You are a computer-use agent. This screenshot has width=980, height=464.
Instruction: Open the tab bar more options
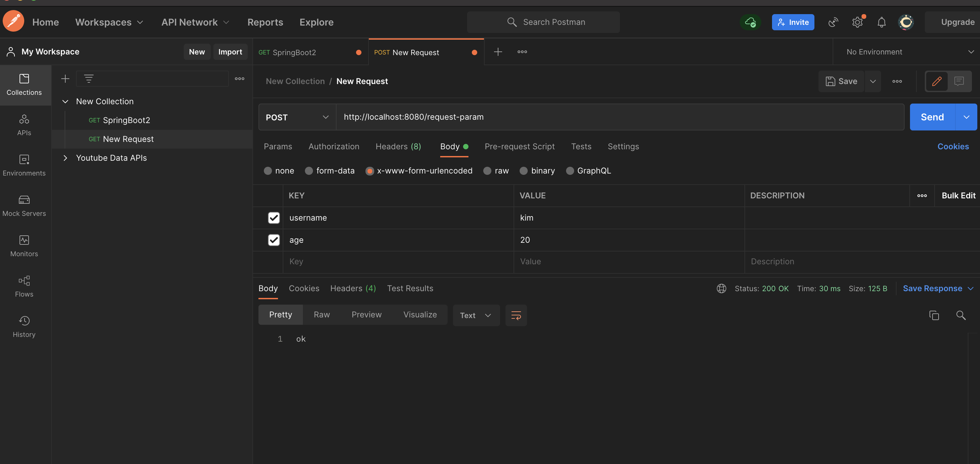(x=522, y=52)
